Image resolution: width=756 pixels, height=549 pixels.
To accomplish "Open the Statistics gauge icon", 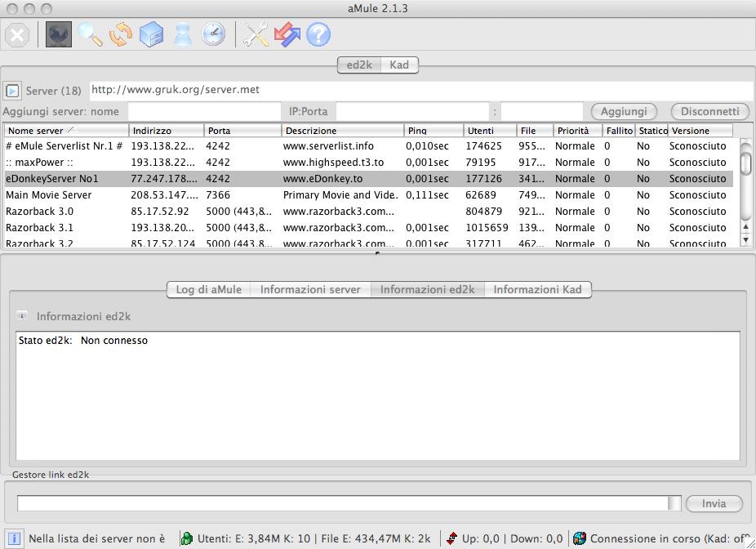I will (x=213, y=35).
